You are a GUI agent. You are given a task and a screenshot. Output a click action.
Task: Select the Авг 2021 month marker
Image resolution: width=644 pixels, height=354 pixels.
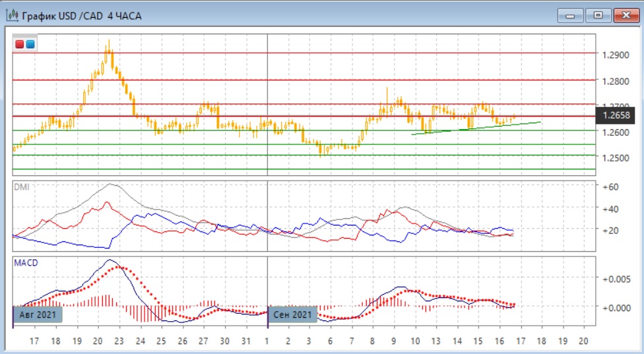pos(38,314)
